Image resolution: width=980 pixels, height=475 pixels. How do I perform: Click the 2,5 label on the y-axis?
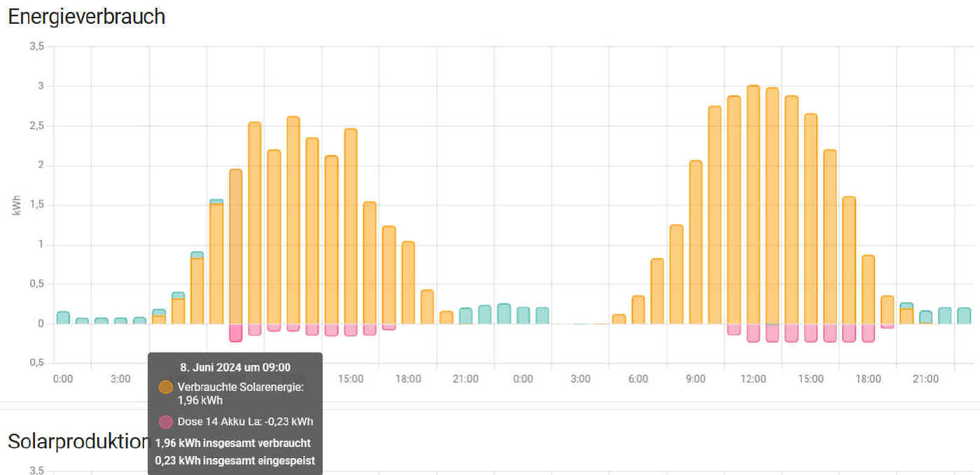pos(37,125)
